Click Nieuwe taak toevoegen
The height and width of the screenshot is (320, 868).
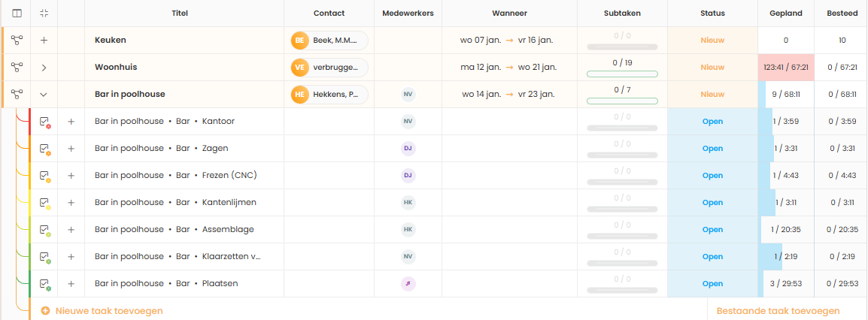point(102,310)
